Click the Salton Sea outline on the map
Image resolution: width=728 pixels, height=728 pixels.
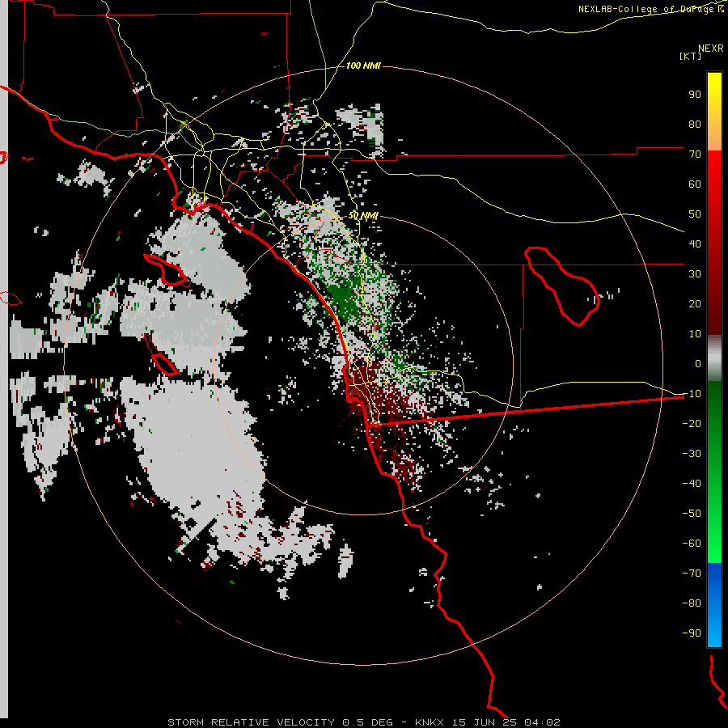(562, 286)
